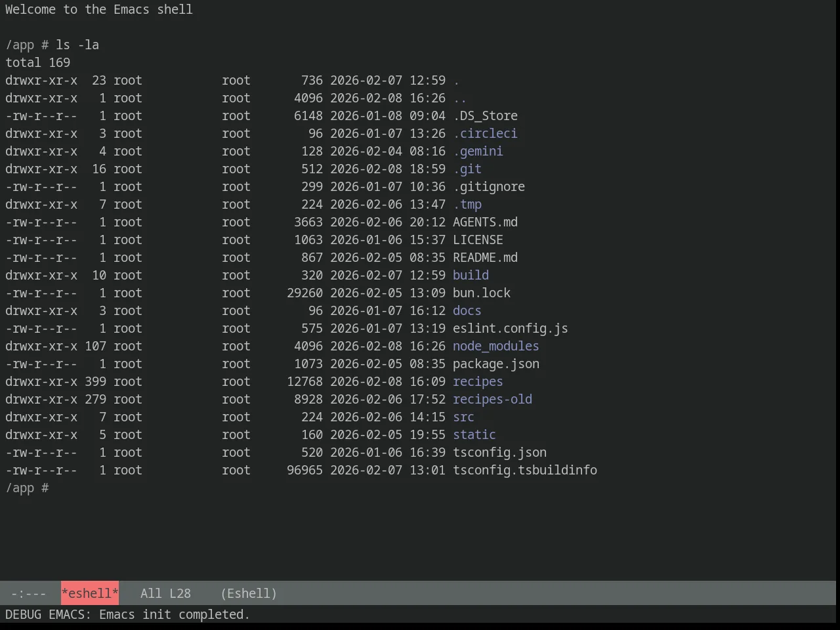Click the '..' parent directory entry
This screenshot has height=630, width=840.
pyautogui.click(x=460, y=98)
